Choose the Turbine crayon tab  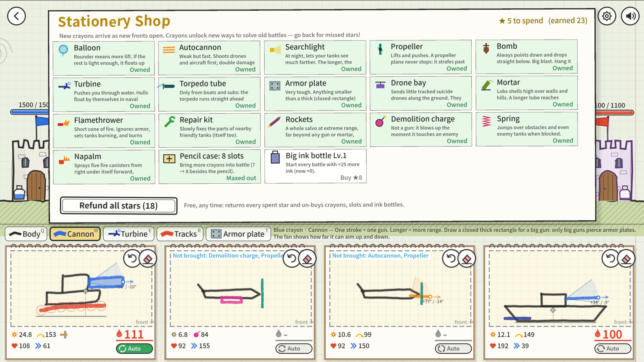click(x=129, y=234)
